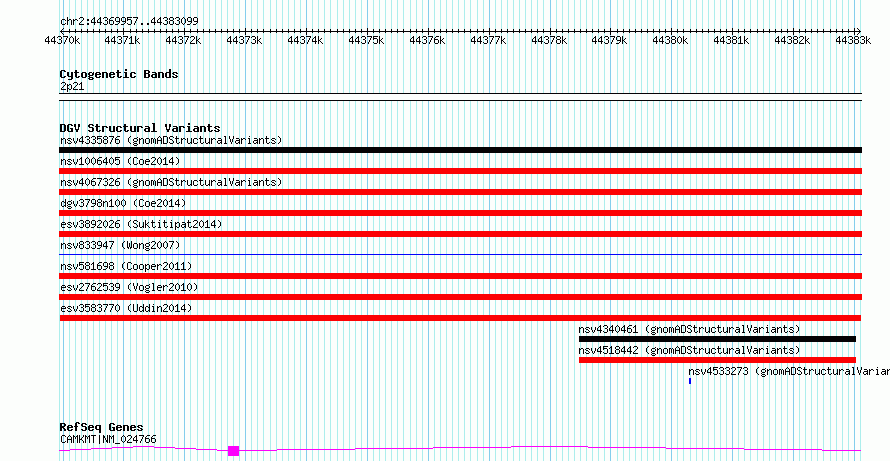
Task: Click ruler tick label 44375k
Action: point(367,40)
